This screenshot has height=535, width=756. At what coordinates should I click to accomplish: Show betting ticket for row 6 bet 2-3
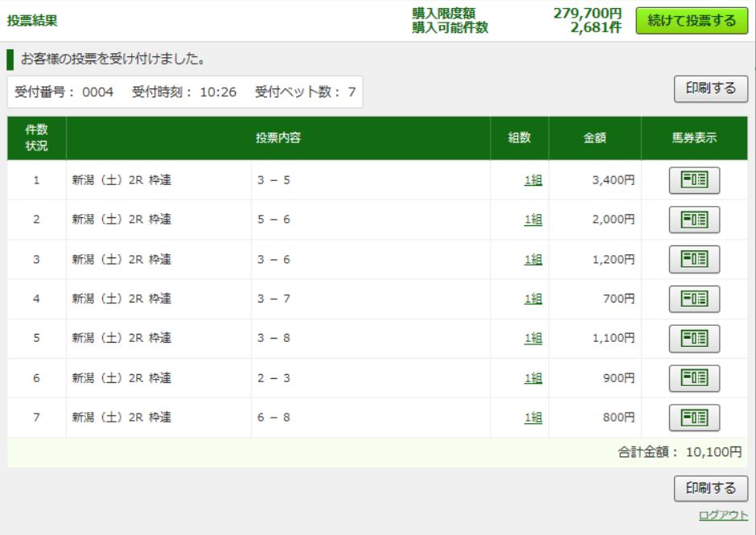[694, 378]
